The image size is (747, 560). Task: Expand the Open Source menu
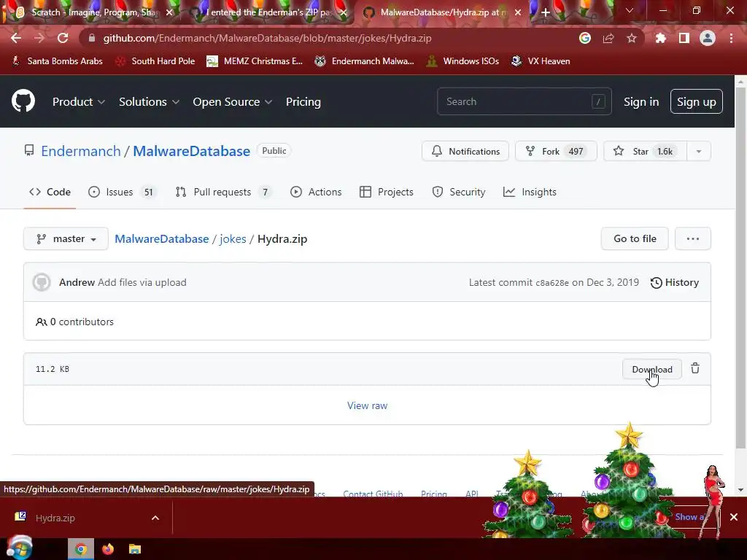[x=233, y=102]
